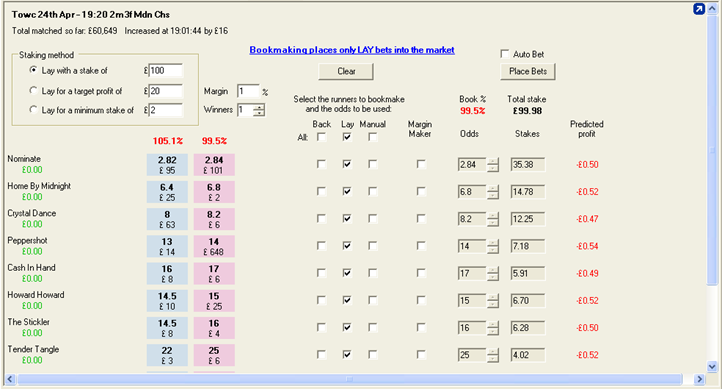The width and height of the screenshot is (722, 389).
Task: Click the horizontal scrollbar right arrow
Action: (x=699, y=379)
